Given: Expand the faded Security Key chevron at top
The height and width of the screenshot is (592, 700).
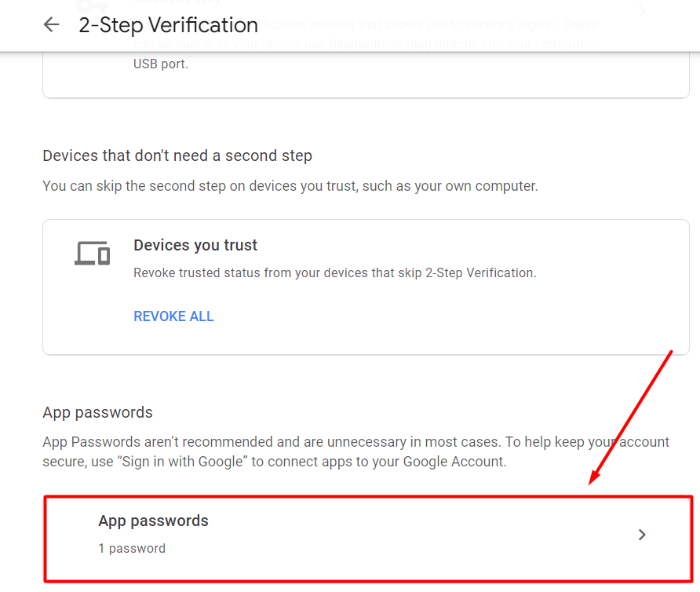Looking at the screenshot, I should (642, 11).
